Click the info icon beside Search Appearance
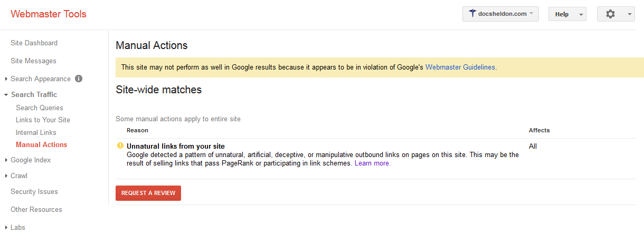 point(79,79)
